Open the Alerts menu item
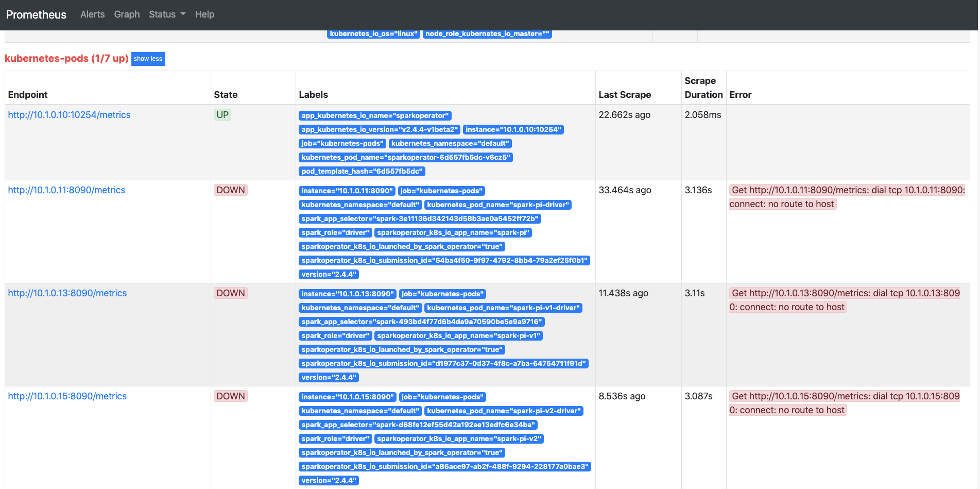The height and width of the screenshot is (489, 980). pos(93,14)
